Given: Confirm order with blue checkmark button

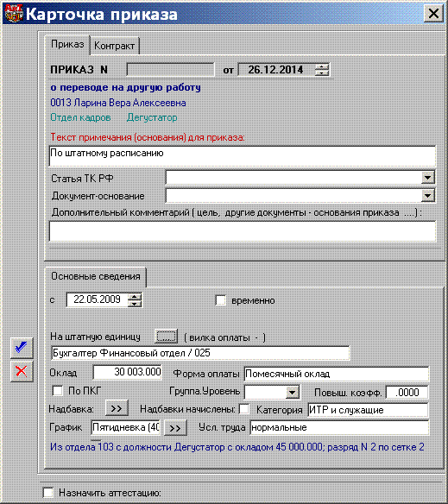Looking at the screenshot, I should [x=22, y=348].
